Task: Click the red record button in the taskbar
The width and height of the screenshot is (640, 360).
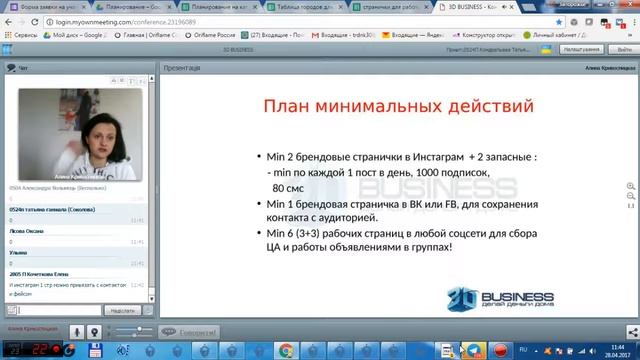Action: (x=500, y=351)
